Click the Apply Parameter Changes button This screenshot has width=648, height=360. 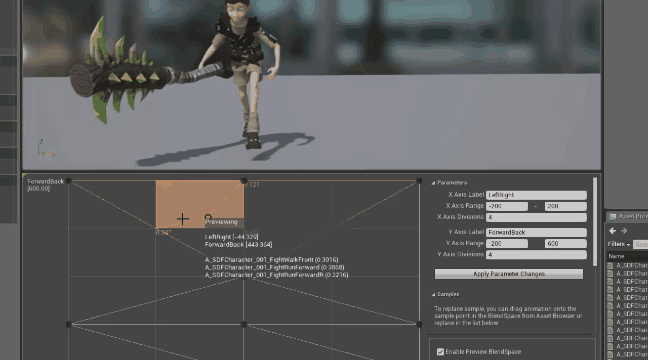tap(509, 274)
